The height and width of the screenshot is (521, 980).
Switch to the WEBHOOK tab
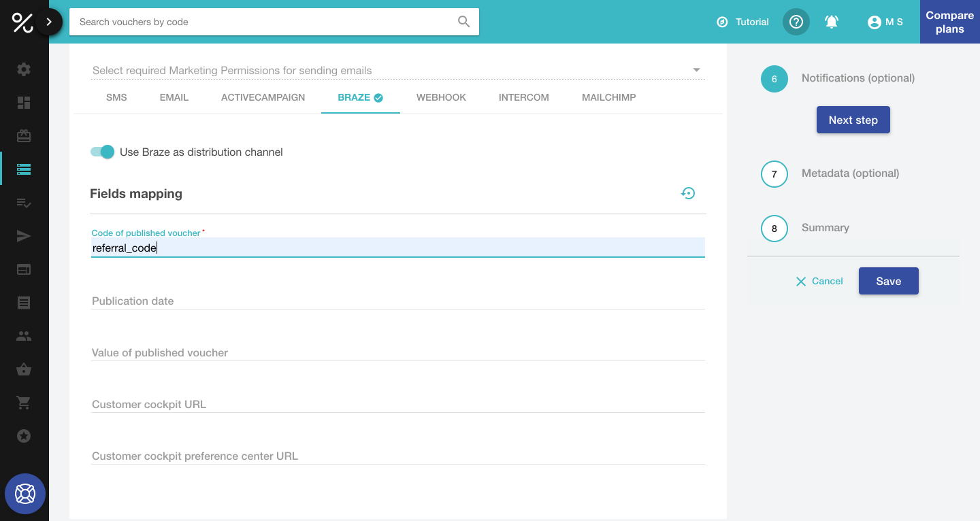click(441, 97)
